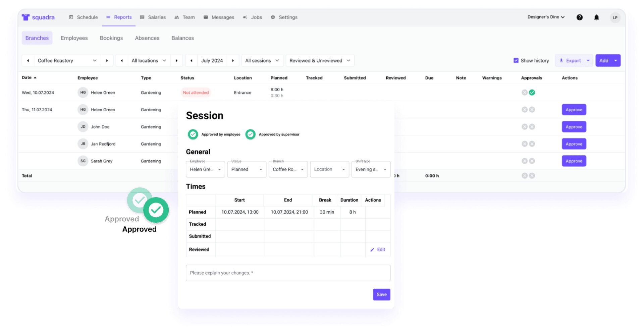Open the Employee dropdown in Session dialog

tap(206, 169)
